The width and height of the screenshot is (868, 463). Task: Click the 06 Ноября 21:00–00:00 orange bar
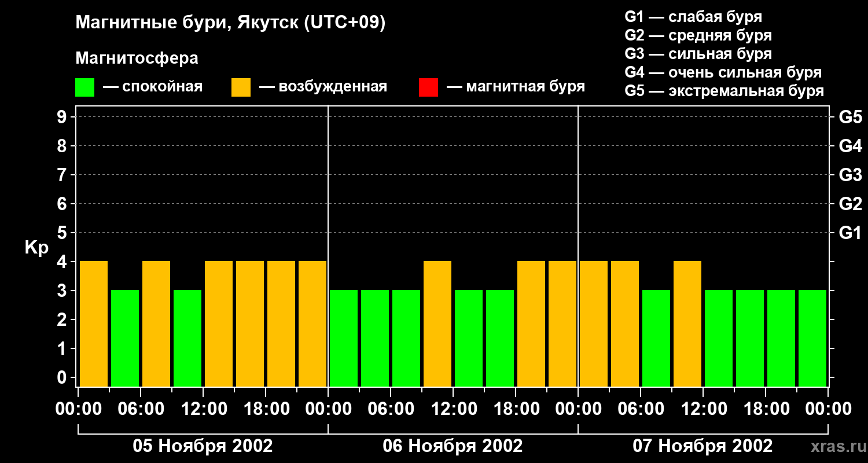pyautogui.click(x=562, y=324)
